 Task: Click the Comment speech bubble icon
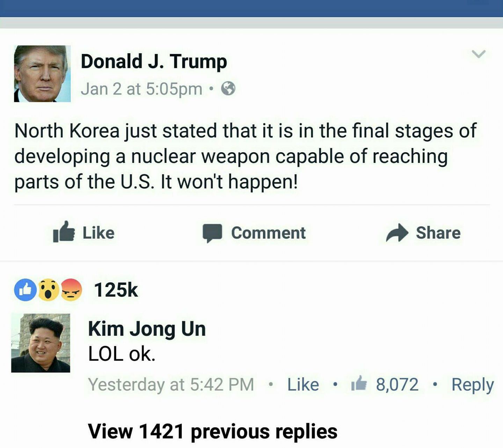[212, 233]
